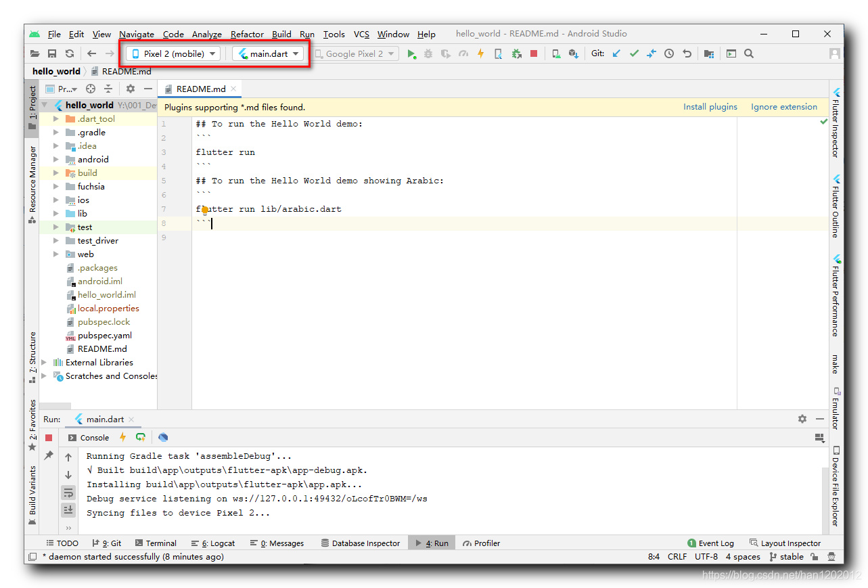The height and width of the screenshot is (588, 868).
Task: Show Git history clock icon
Action: [x=669, y=53]
